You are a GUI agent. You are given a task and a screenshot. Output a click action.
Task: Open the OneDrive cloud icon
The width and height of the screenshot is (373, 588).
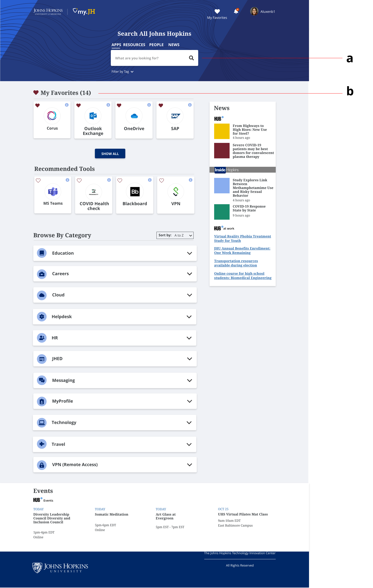point(134,116)
